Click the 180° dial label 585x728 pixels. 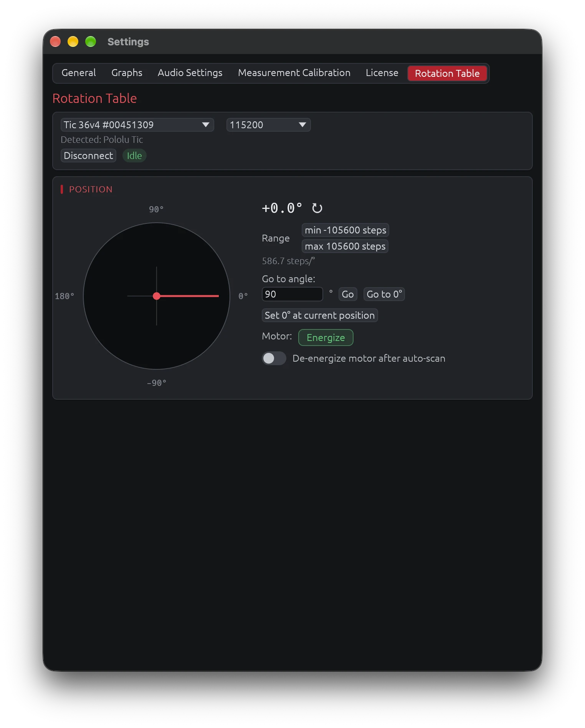click(64, 296)
